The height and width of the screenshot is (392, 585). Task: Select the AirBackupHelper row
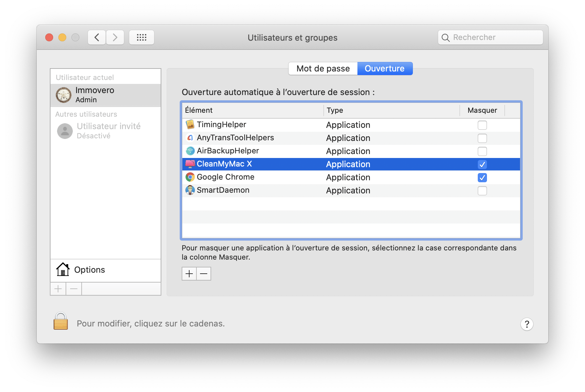[x=351, y=151]
